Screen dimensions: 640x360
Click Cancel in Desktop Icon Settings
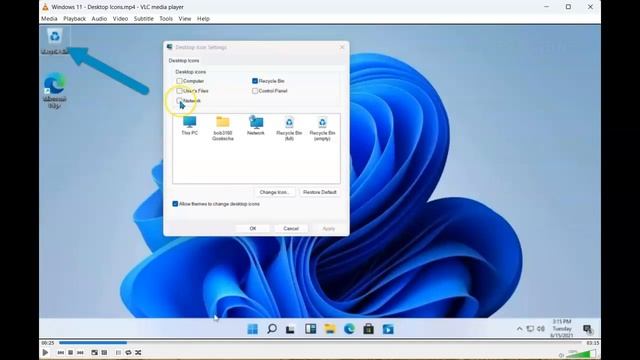coord(291,229)
